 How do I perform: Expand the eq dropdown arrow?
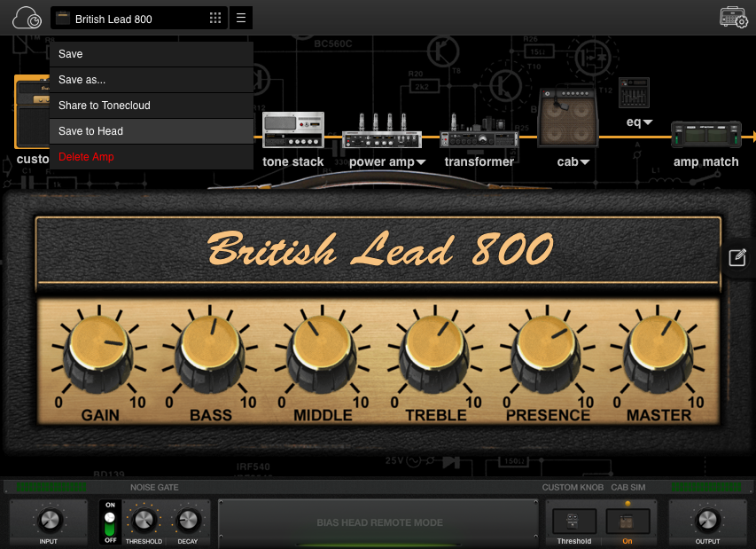point(648,122)
